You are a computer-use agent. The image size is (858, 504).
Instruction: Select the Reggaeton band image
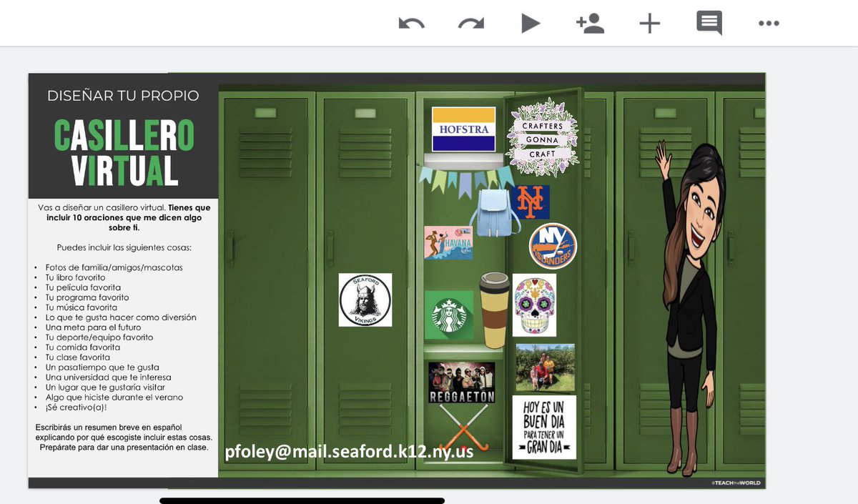[x=462, y=382]
